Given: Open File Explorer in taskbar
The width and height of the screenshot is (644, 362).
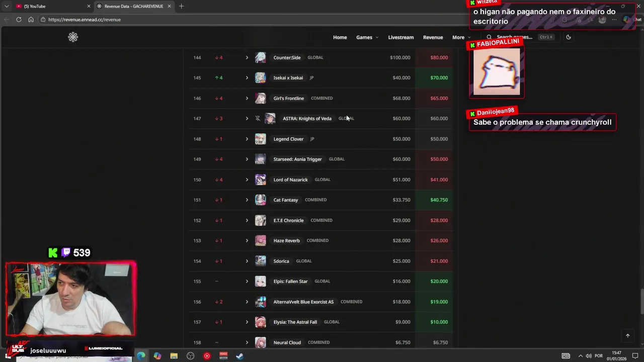Looking at the screenshot, I should (174, 356).
